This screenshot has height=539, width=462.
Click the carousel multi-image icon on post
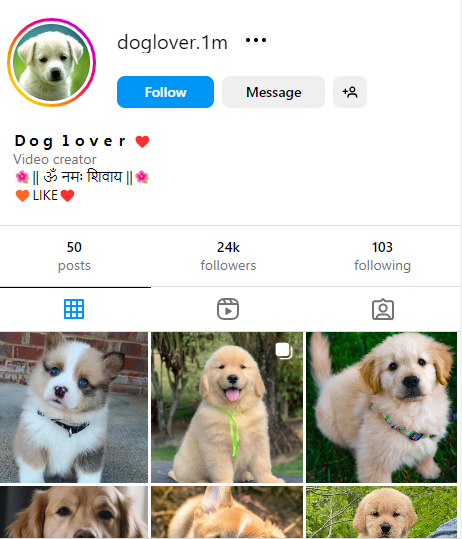click(x=284, y=351)
